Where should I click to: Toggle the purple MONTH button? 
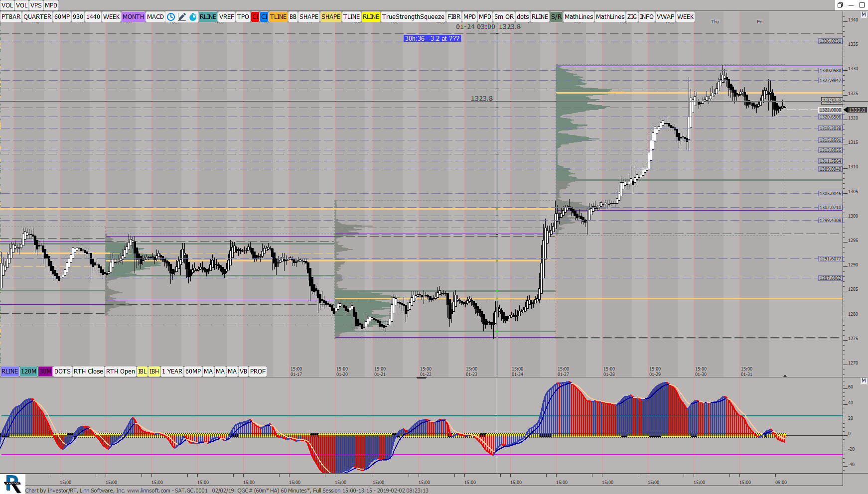point(133,17)
